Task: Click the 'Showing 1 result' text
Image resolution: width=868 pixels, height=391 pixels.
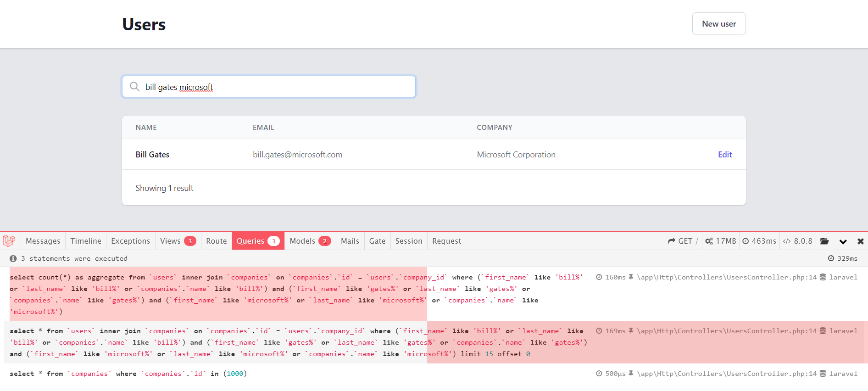Action: 164,188
